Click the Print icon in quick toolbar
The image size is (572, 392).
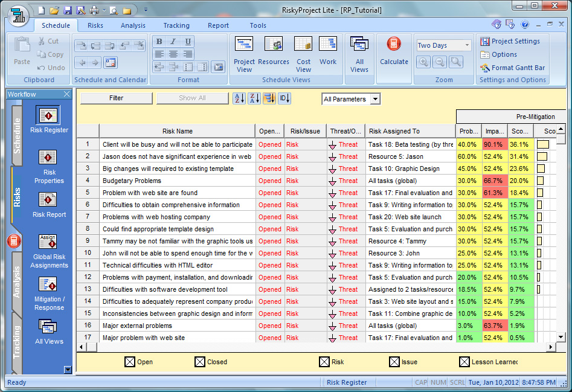tap(94, 10)
